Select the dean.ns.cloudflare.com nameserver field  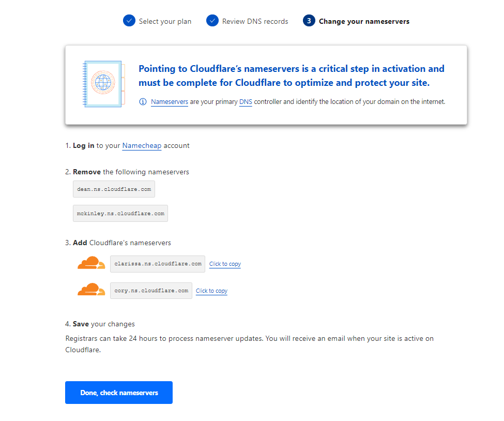(x=114, y=189)
